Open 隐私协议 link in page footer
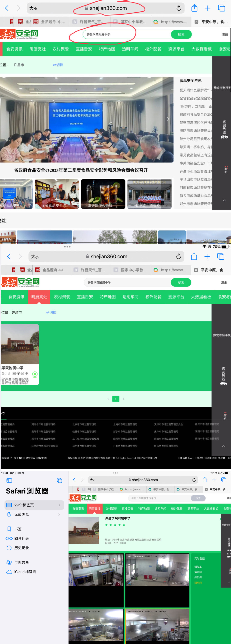Viewport: 231px width, 644px height. point(30,458)
